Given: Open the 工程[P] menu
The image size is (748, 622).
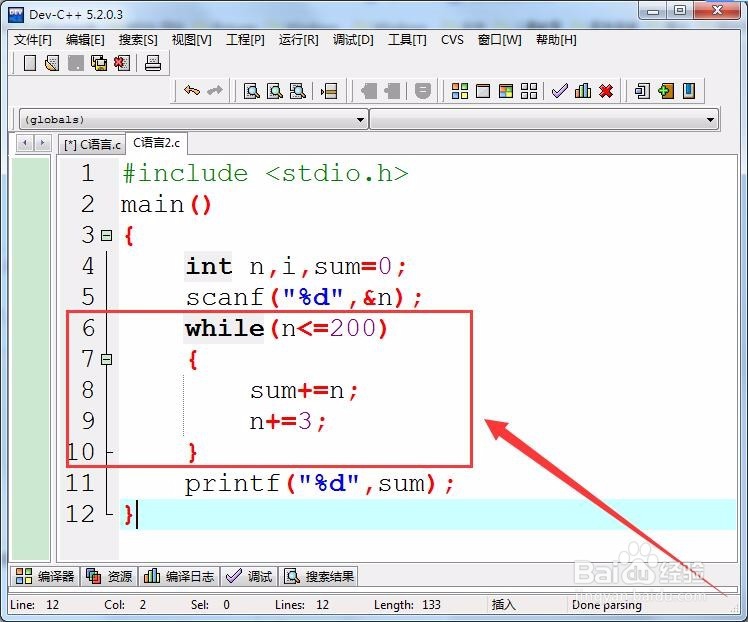Looking at the screenshot, I should click(245, 40).
